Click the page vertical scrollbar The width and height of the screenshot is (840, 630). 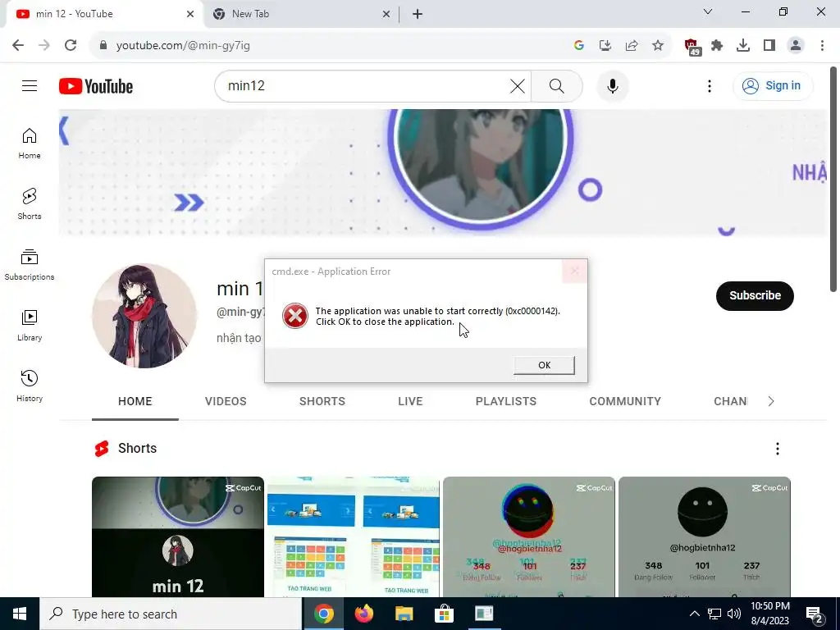833,180
